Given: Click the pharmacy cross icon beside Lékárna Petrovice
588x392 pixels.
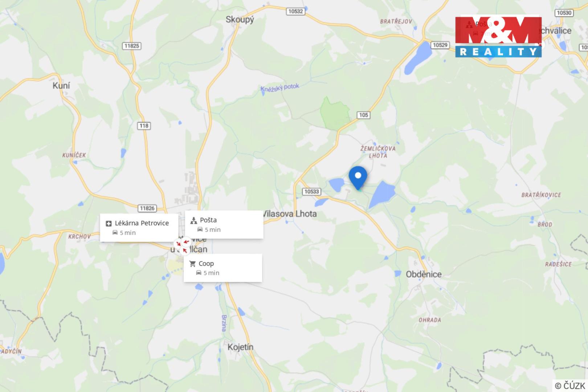Looking at the screenshot, I should coord(108,224).
